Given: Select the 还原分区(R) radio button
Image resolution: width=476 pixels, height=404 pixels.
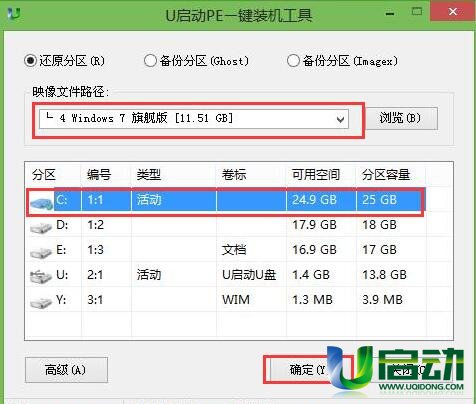Looking at the screenshot, I should 30,61.
